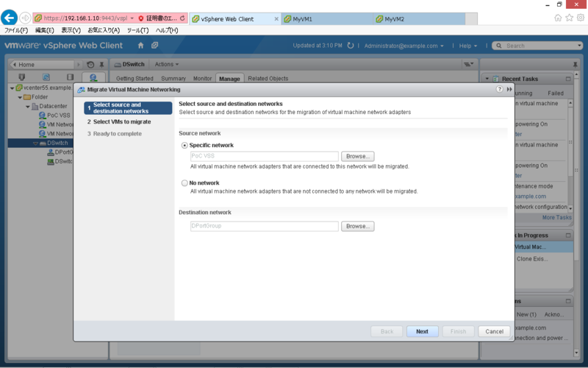Browse for the source network
The height and width of the screenshot is (368, 588).
[x=358, y=156]
